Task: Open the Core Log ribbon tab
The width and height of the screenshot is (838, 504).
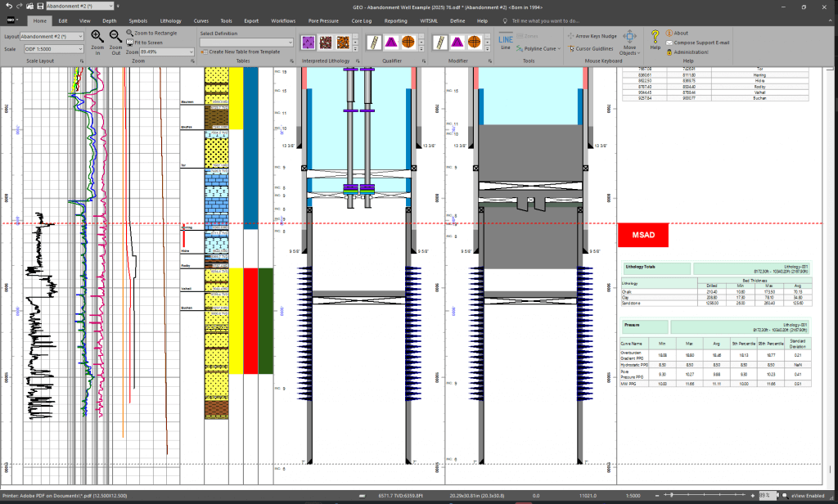Action: (x=361, y=20)
